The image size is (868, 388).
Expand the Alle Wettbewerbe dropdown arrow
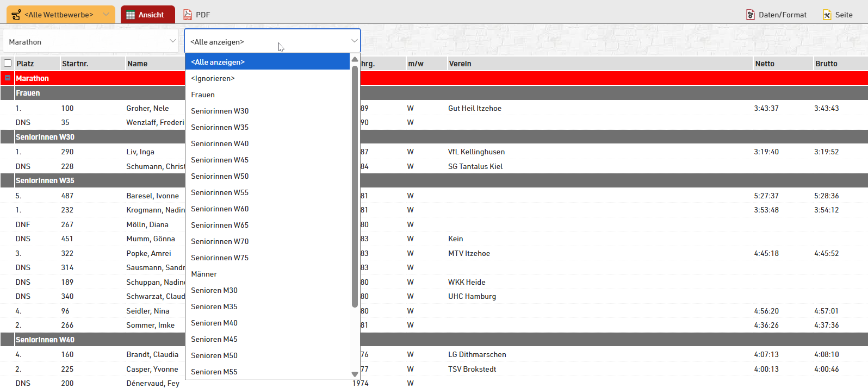tap(106, 15)
